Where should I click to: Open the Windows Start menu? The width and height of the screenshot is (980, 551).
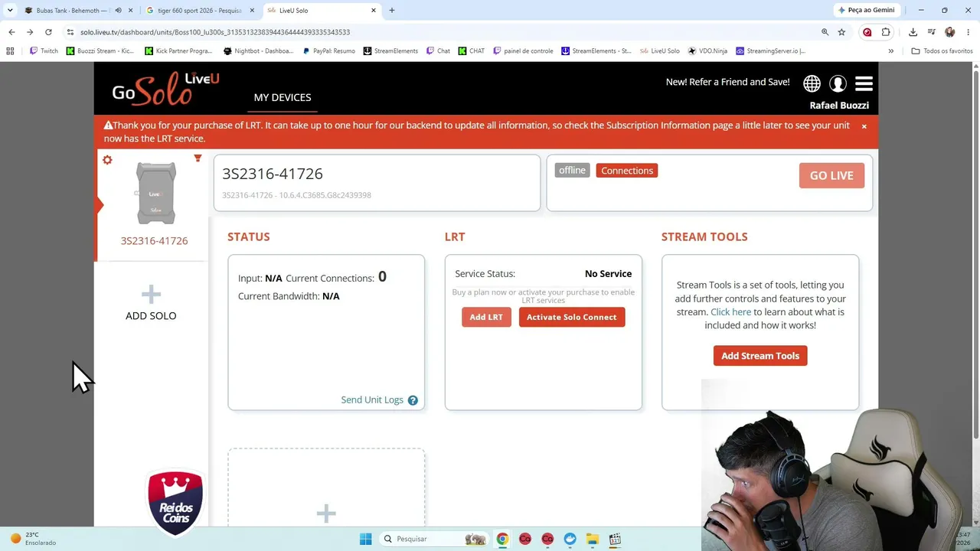pos(365,540)
